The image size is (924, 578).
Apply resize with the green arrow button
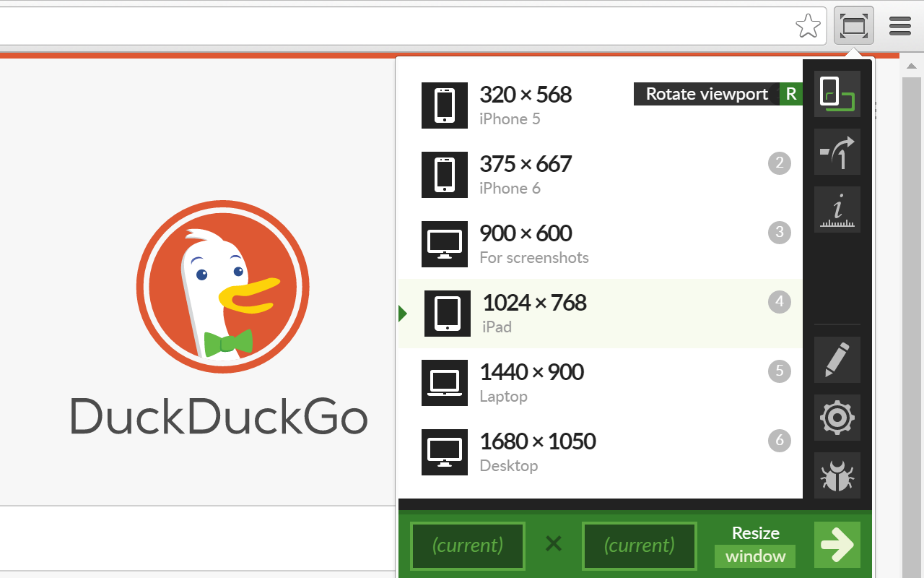[837, 544]
